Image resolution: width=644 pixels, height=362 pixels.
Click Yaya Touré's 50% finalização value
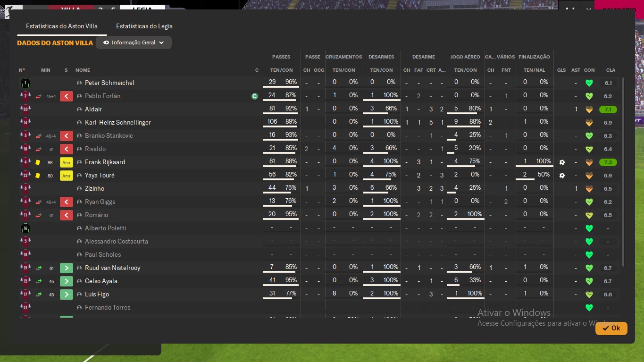point(544,175)
